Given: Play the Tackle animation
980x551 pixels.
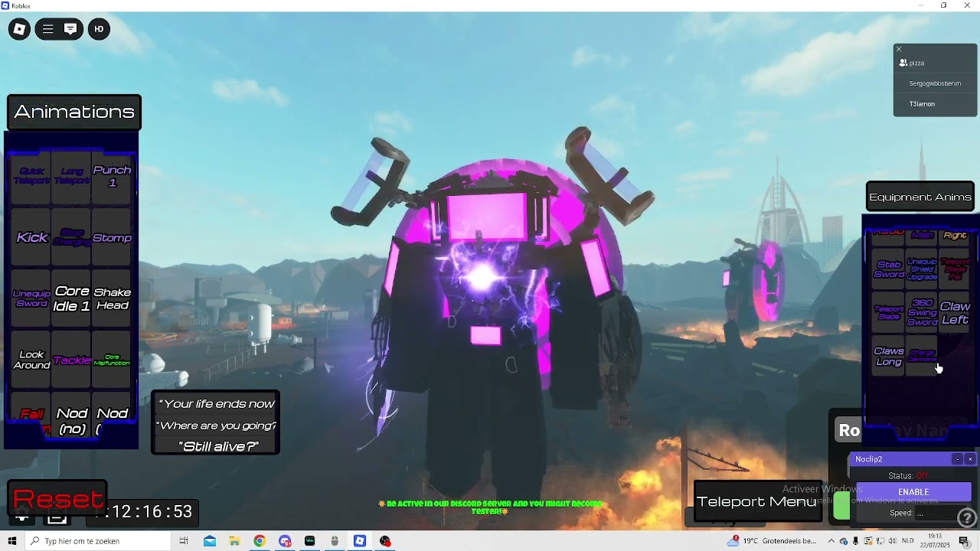Looking at the screenshot, I should tap(72, 360).
